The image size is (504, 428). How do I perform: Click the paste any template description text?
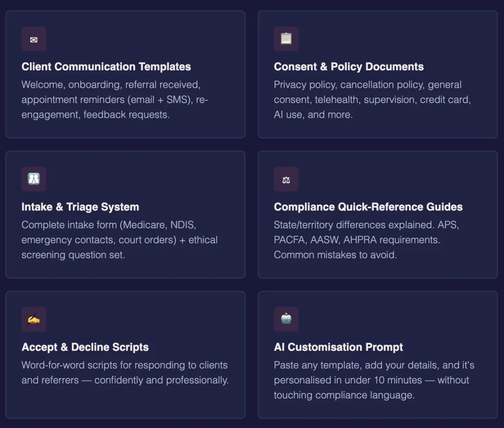374,380
